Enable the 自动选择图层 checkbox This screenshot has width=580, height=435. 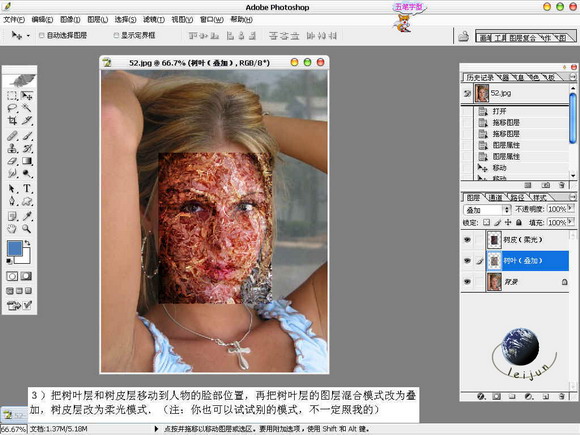41,35
